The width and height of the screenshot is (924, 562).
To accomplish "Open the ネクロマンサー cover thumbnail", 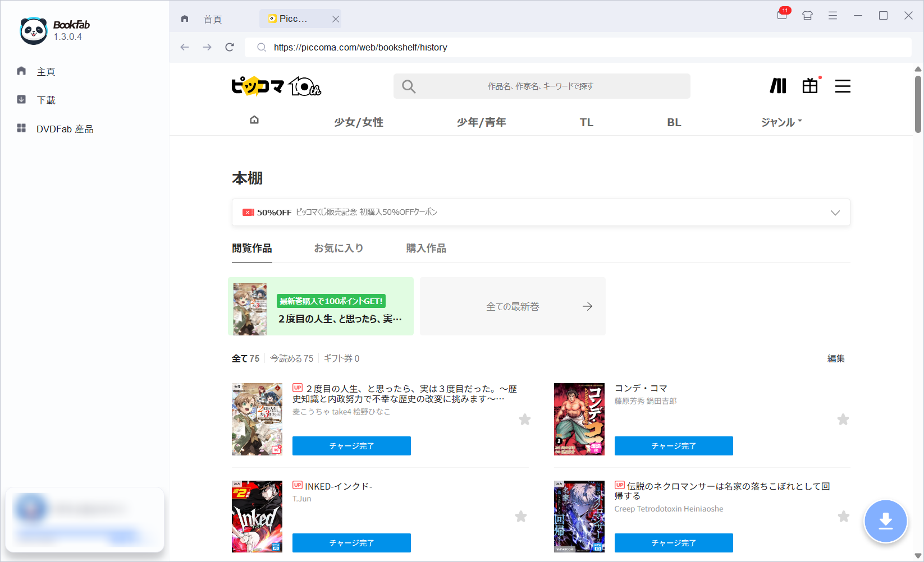I will pyautogui.click(x=579, y=517).
